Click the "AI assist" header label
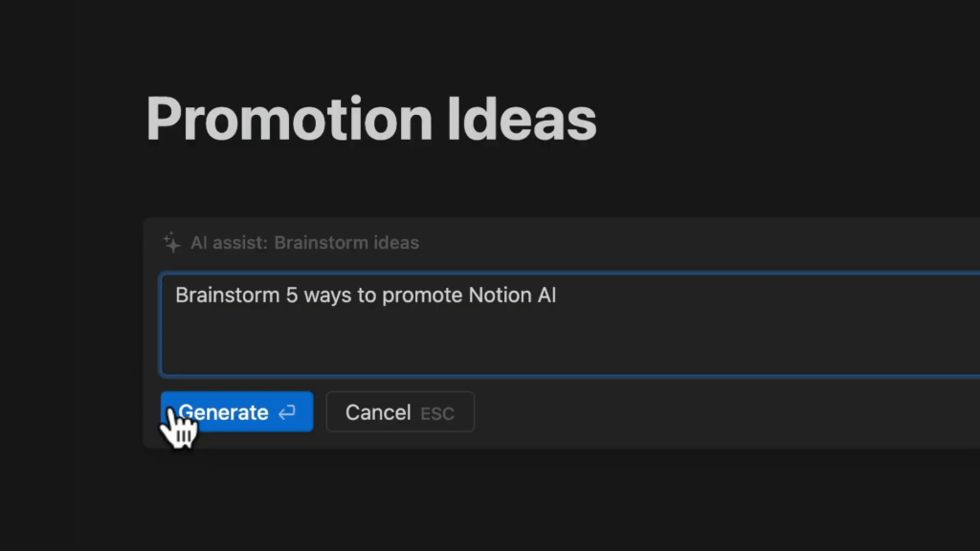Screen dimensions: 980x551 pyautogui.click(x=228, y=242)
